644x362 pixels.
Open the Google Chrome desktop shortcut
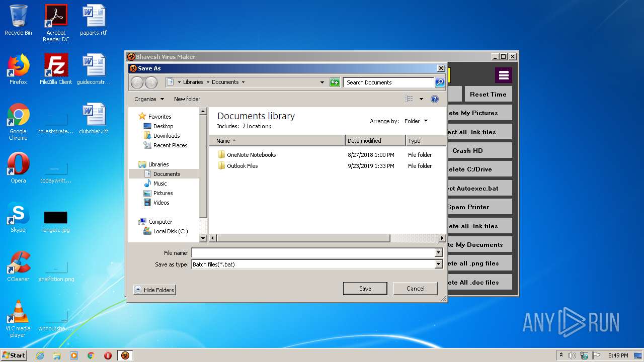(x=18, y=122)
